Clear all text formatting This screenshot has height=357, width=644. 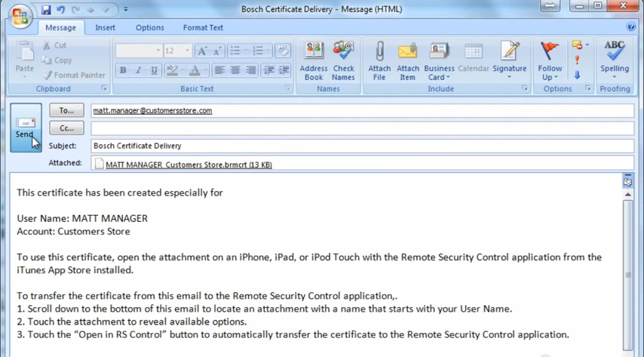tap(283, 51)
